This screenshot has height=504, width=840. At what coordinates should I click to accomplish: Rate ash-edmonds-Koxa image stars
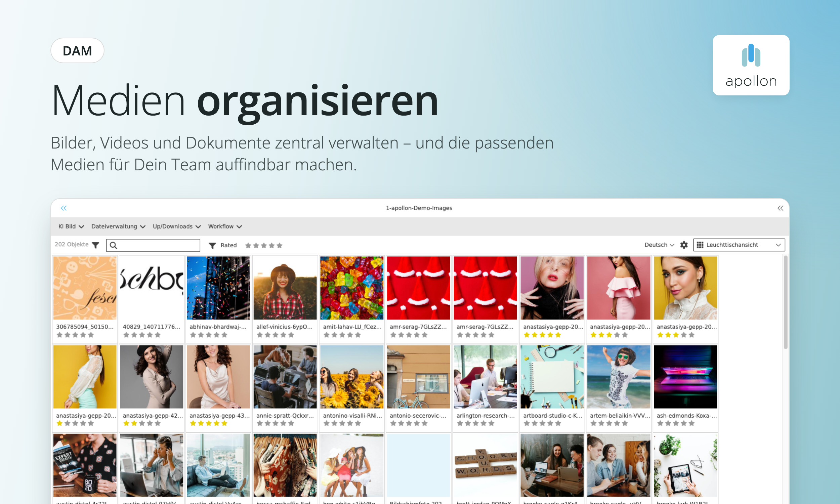[676, 423]
